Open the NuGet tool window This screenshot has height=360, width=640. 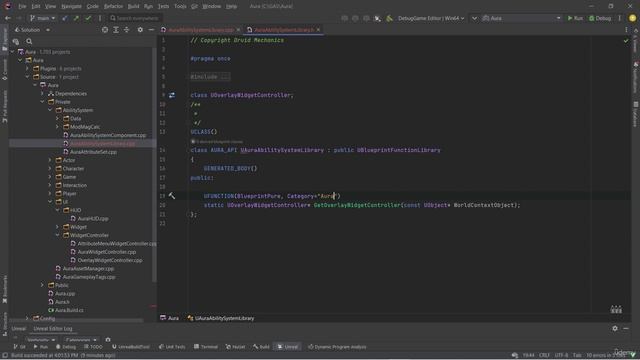(236, 347)
